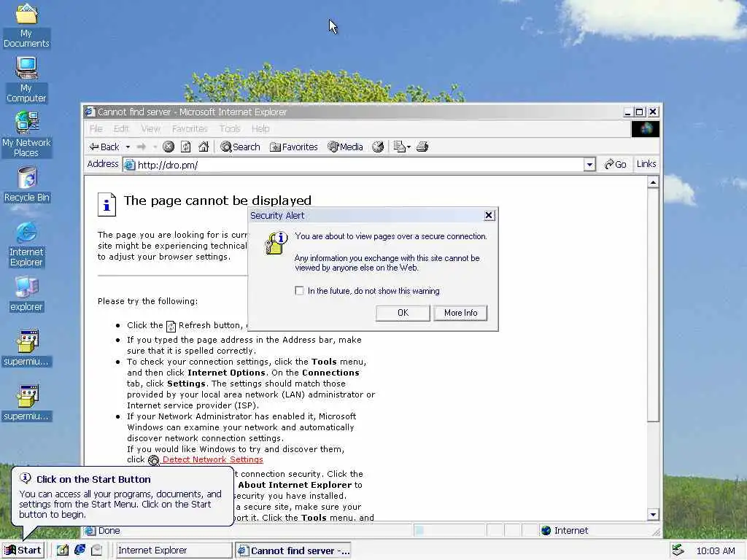Image resolution: width=747 pixels, height=560 pixels.
Task: Open the address bar dropdown list
Action: click(x=589, y=165)
